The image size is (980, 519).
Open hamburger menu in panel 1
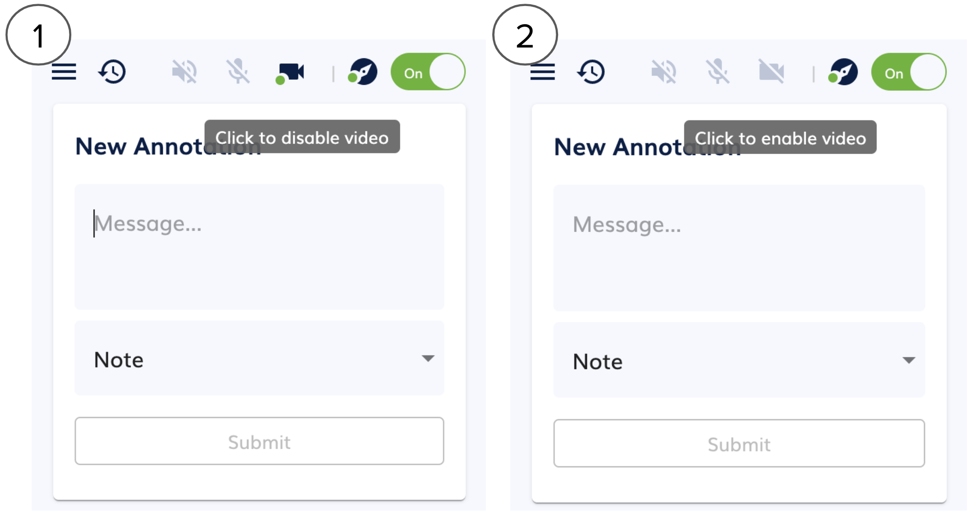pos(64,72)
